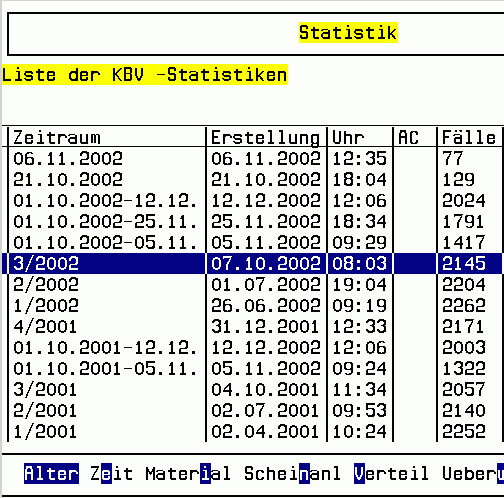Click Fälle count 2204

(x=464, y=284)
